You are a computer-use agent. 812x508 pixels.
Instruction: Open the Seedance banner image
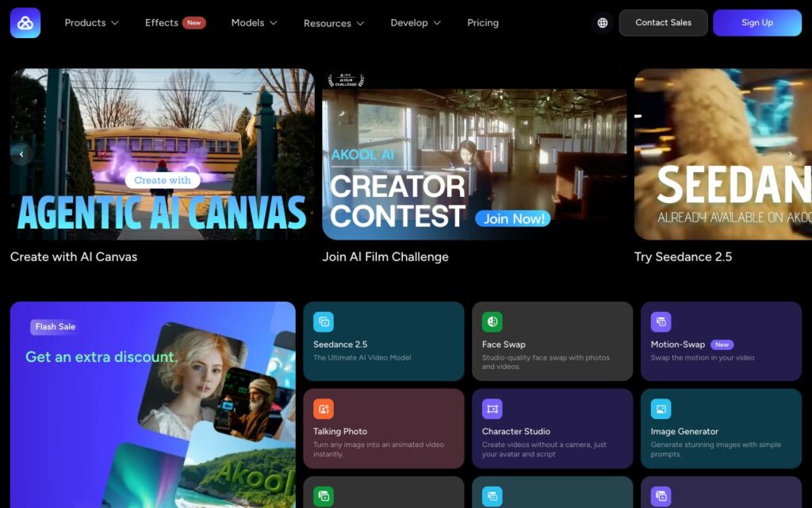pyautogui.click(x=723, y=155)
